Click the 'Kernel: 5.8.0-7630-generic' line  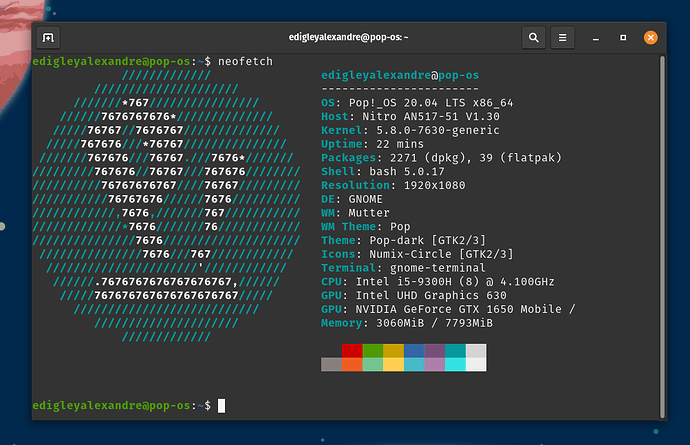411,130
